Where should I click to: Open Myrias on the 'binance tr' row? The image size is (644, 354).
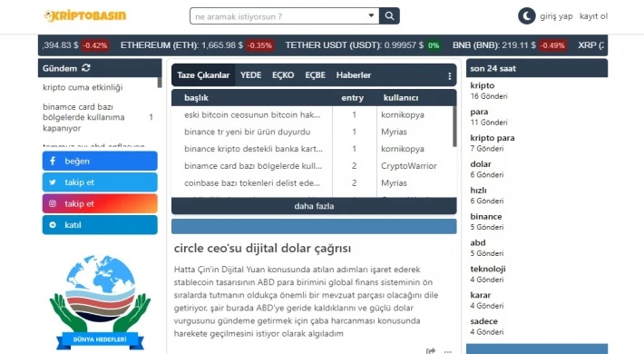[394, 132]
